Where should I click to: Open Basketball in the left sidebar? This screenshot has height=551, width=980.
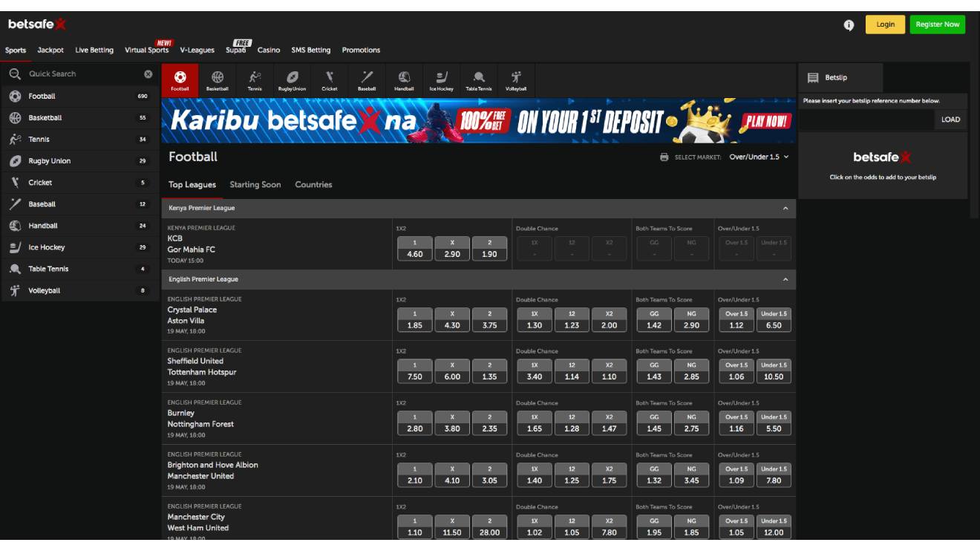point(79,118)
